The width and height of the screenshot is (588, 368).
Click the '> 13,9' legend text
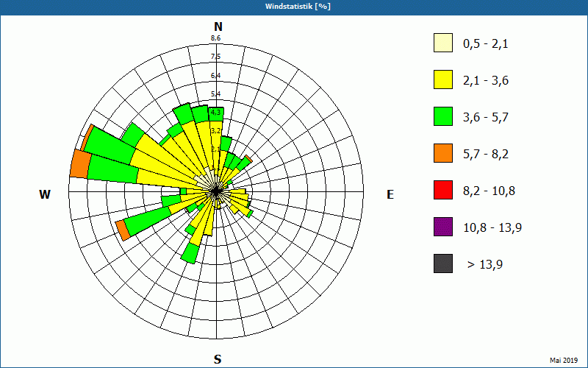[485, 265]
